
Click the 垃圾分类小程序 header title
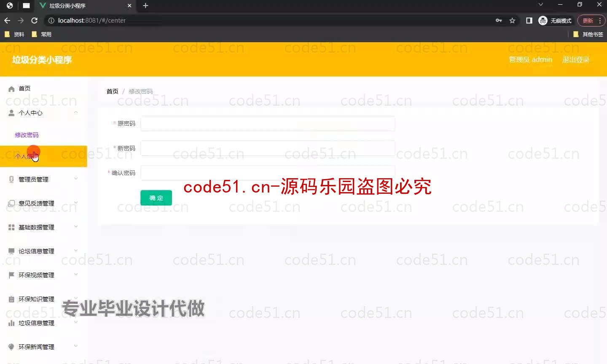pyautogui.click(x=42, y=60)
